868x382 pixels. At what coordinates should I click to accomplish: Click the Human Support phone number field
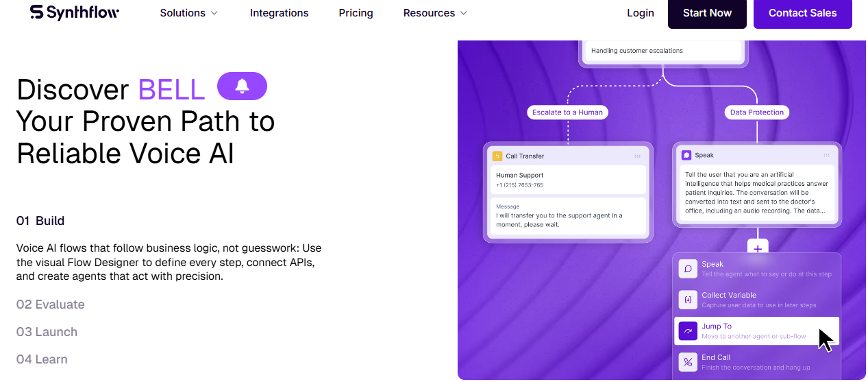coord(568,180)
